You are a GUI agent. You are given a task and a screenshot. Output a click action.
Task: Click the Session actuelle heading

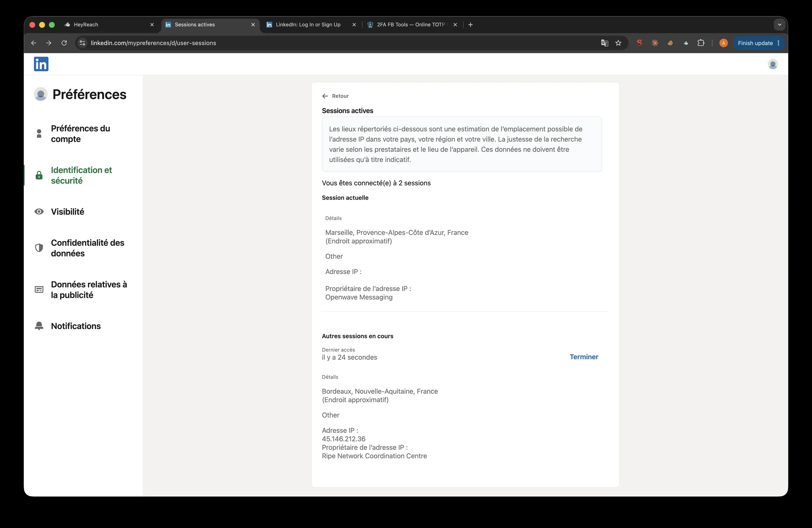click(345, 198)
